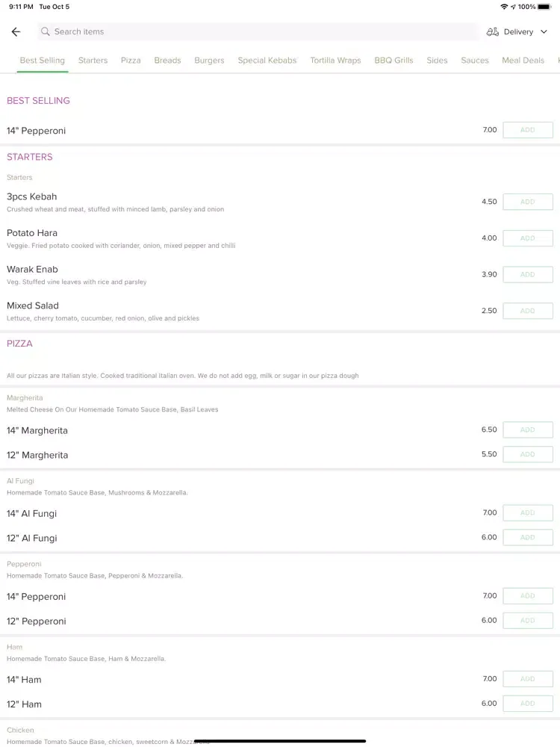Tap the home indicator bar
This screenshot has width=560, height=747.
[x=280, y=741]
